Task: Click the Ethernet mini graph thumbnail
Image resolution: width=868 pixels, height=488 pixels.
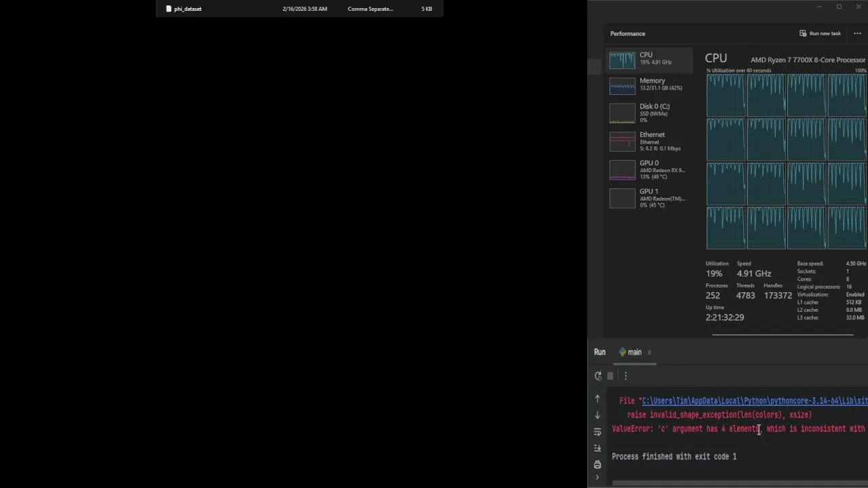Action: point(623,142)
